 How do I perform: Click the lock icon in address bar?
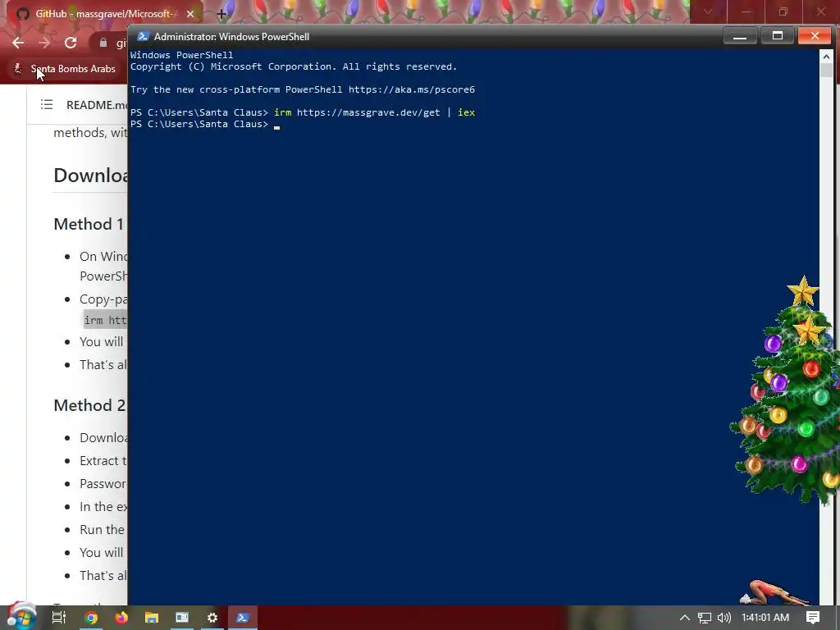[x=103, y=43]
